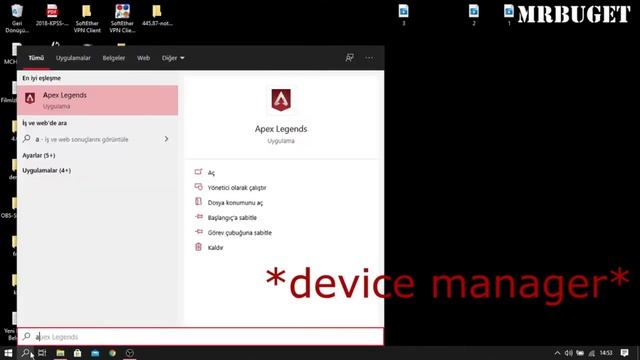Viewport: 640px width, 360px height.
Task: Open the blue app icon next to Store in taskbar
Action: point(95,353)
